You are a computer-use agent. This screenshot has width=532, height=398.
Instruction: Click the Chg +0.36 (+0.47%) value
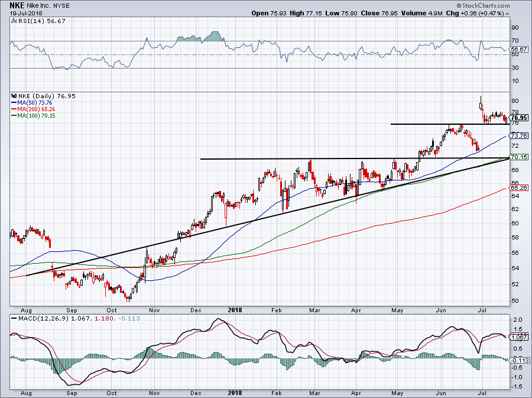click(475, 13)
